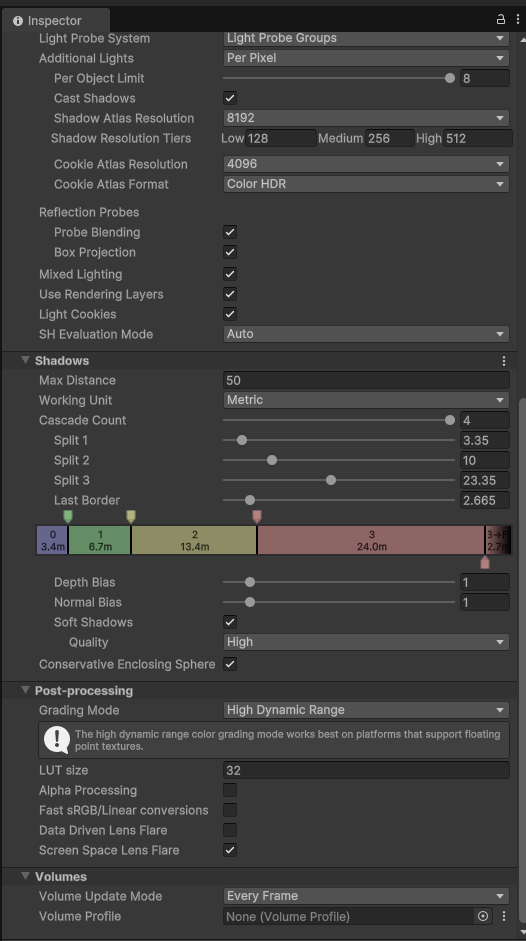This screenshot has height=941, width=526.
Task: Click pink marker above cascade bar
Action: click(x=257, y=516)
